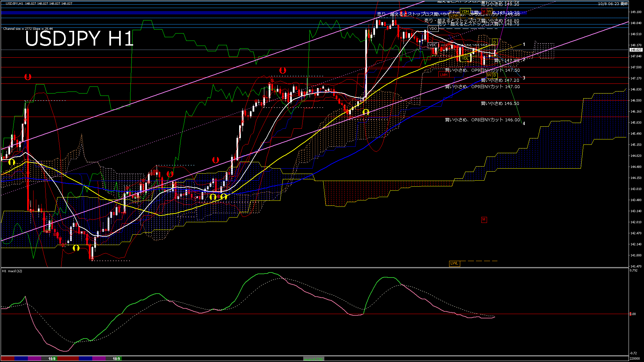Click the lone red M pivot tag

(484, 220)
